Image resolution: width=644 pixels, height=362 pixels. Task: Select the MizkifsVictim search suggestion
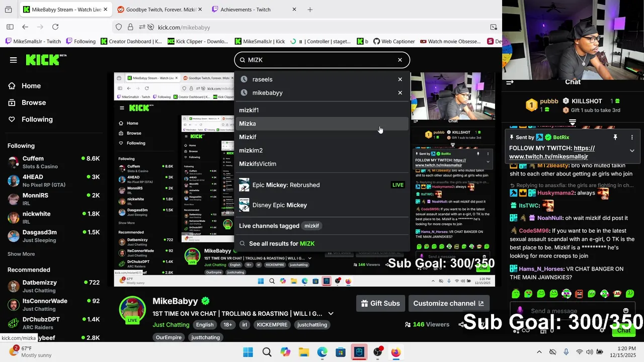click(x=322, y=164)
